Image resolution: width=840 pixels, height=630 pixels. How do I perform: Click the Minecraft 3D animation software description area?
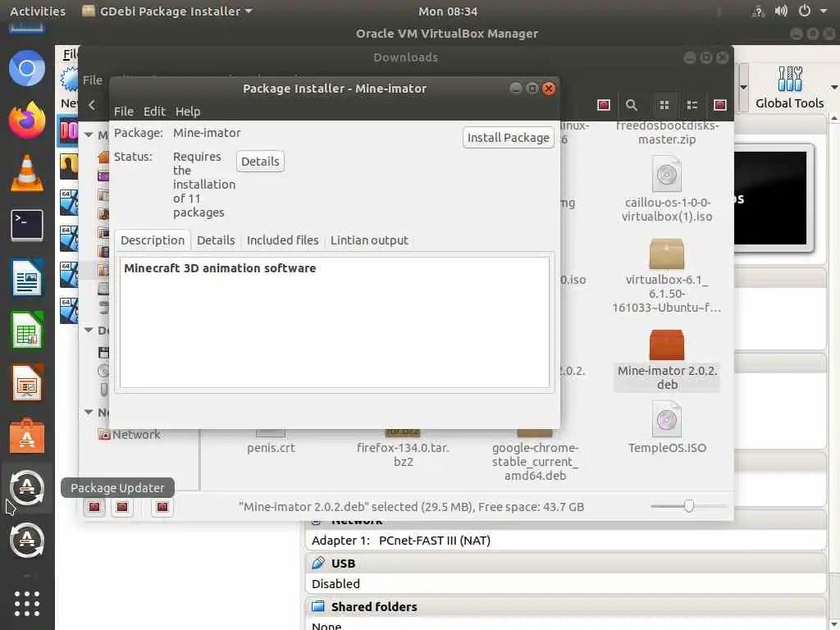coord(335,322)
